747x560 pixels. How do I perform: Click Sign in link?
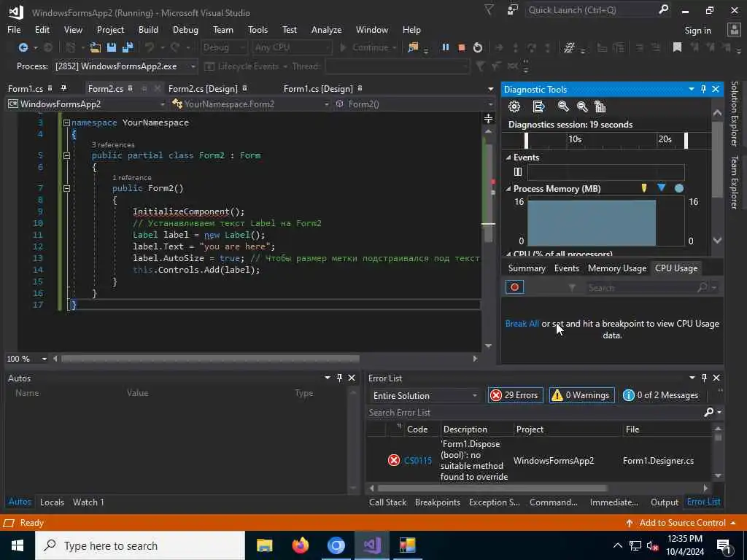click(697, 31)
